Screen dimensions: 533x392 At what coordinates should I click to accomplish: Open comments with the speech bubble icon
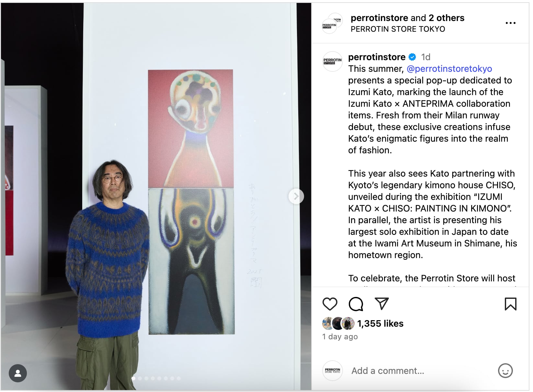356,304
